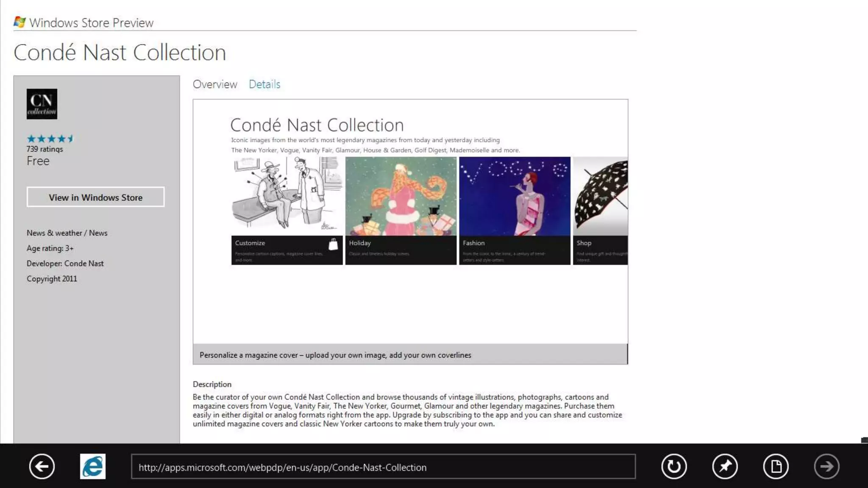
Task: Click the Internet Explorer site icon
Action: coord(92,466)
